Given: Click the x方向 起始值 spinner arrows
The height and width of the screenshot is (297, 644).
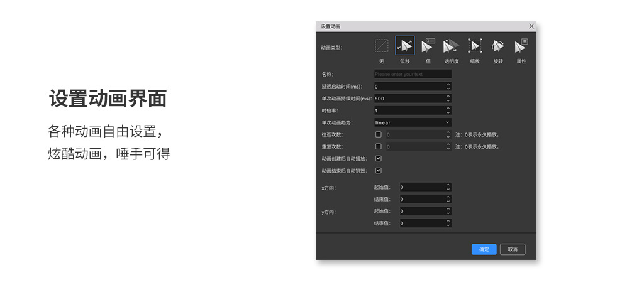Looking at the screenshot, I should pos(448,187).
